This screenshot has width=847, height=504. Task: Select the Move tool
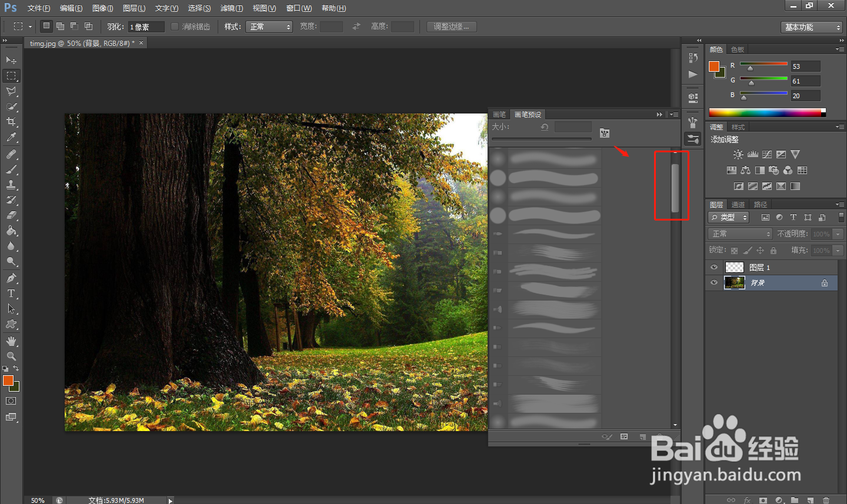(11, 60)
